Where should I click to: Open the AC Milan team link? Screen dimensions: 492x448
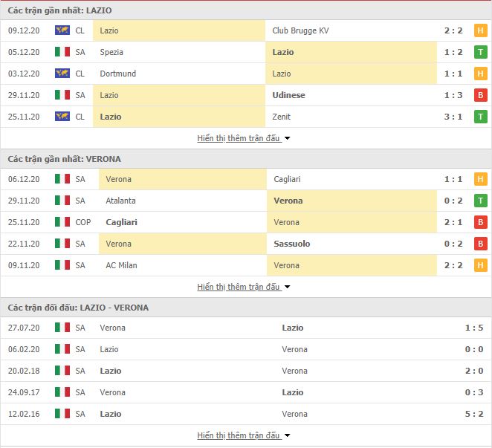coord(121,265)
